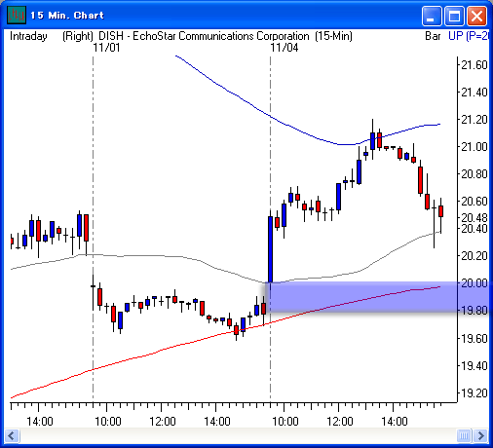Screen dimensions: 493x448
Task: Maximize the 15 Min. Chart window
Action: click(x=454, y=16)
